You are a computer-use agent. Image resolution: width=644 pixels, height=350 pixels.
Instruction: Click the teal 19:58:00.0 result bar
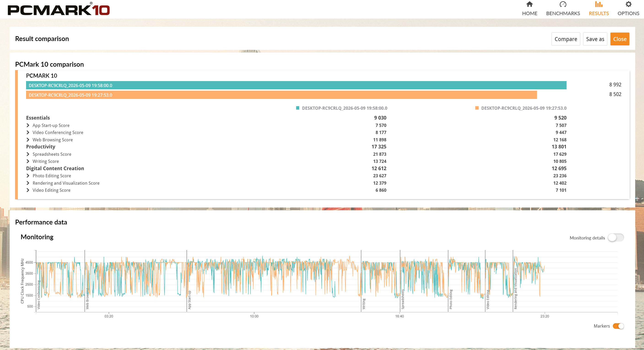point(296,85)
